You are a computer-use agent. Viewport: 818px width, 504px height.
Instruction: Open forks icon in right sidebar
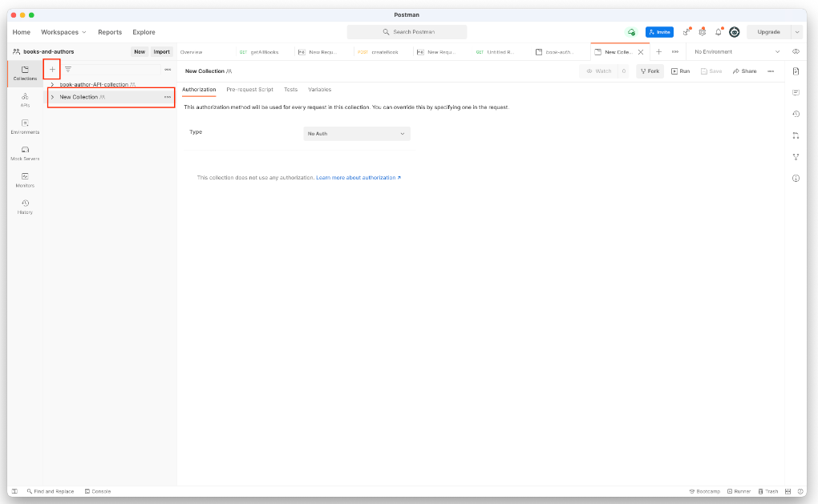[x=796, y=156]
